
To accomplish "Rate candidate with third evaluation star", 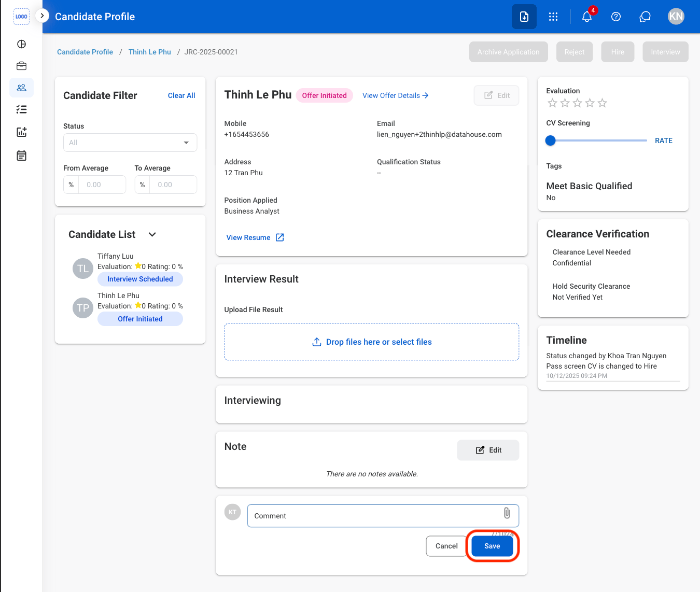I will pos(577,103).
